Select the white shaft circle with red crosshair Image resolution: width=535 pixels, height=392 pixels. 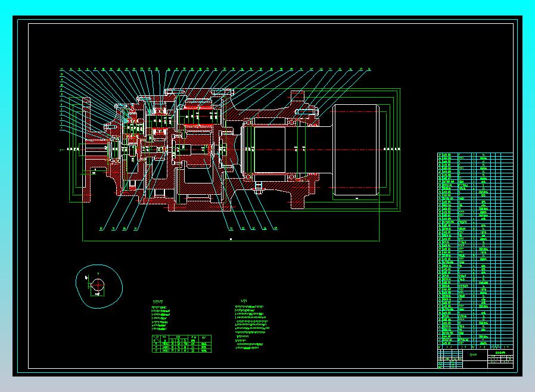pyautogui.click(x=98, y=285)
